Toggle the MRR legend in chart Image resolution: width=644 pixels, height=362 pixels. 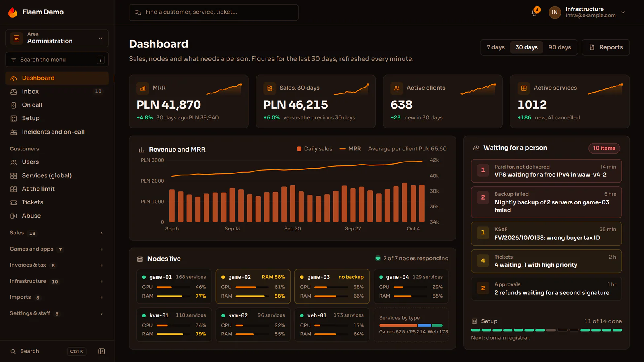point(350,149)
